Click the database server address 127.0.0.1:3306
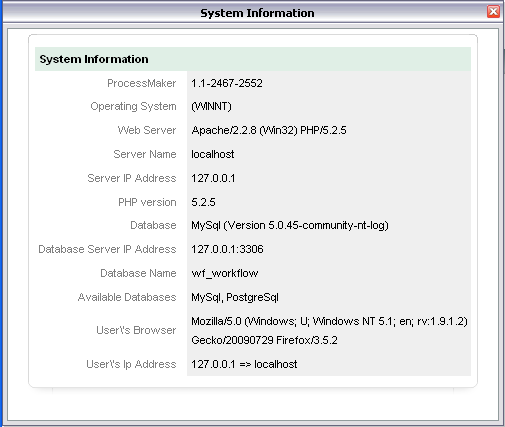This screenshot has width=505, height=427. coord(227,249)
